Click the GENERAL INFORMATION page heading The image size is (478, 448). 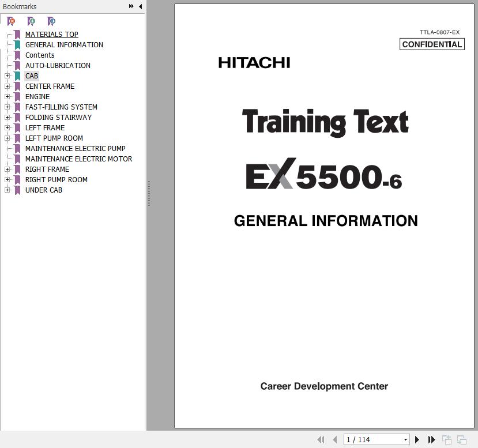tap(326, 221)
